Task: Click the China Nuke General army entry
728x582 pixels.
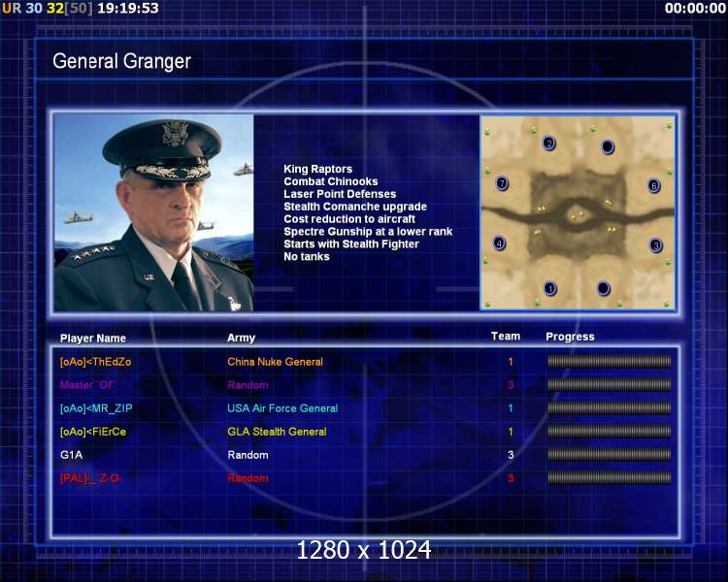Action: click(x=275, y=362)
